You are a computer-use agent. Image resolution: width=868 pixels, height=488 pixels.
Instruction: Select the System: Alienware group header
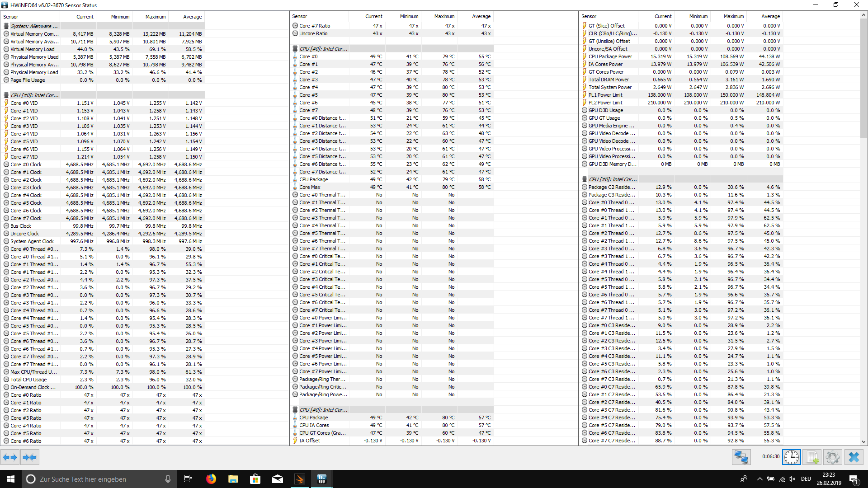point(34,26)
